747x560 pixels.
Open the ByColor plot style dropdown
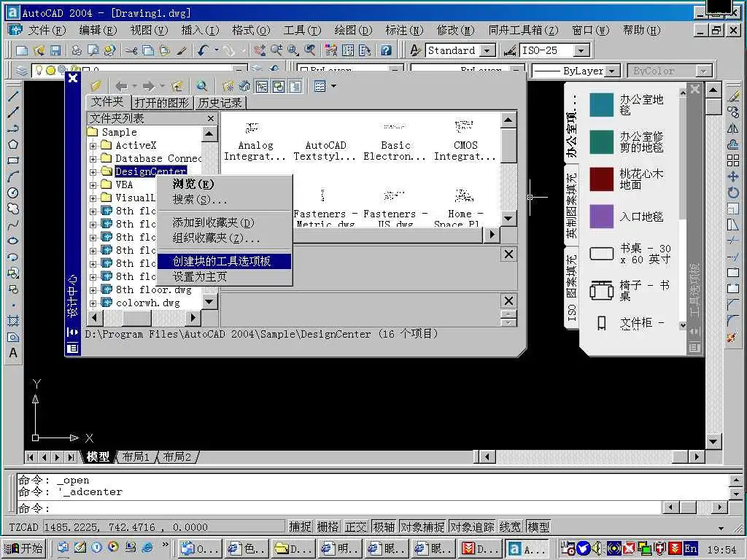pos(703,71)
